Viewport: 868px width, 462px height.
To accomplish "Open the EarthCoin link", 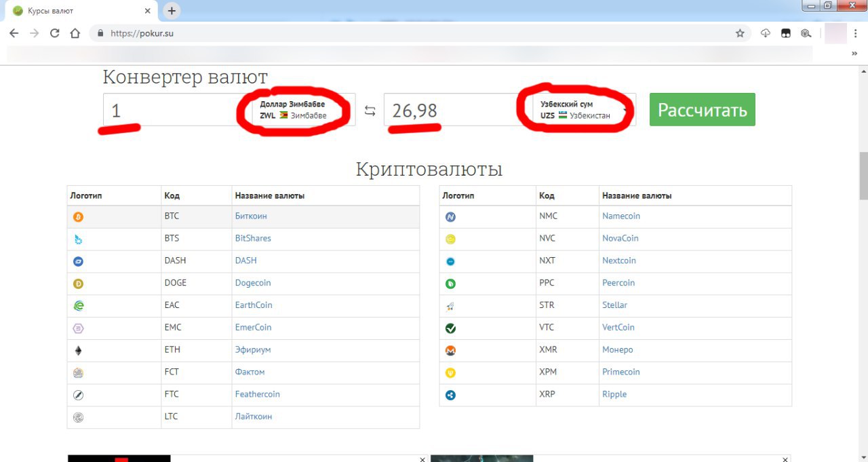I will pos(254,305).
